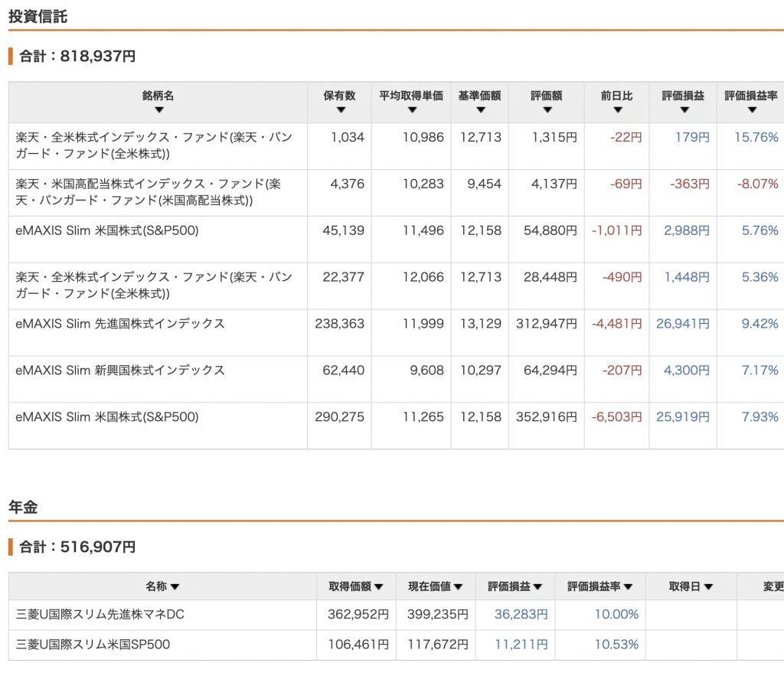
Task: Select 三菱U国際スリム米国SP500 pension name
Action: 93,645
